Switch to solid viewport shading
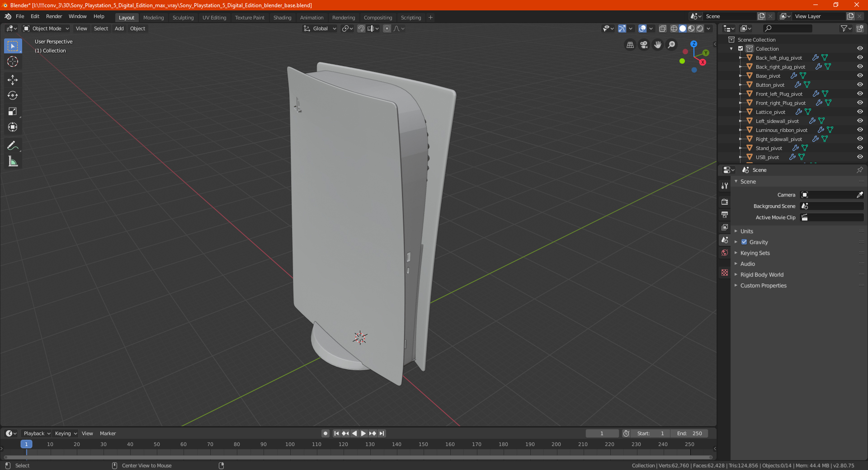The image size is (868, 470). pyautogui.click(x=683, y=28)
